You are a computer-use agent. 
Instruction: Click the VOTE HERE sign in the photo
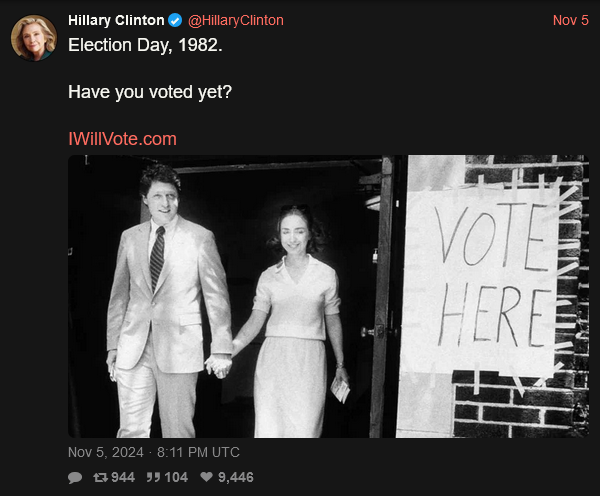pos(492,277)
